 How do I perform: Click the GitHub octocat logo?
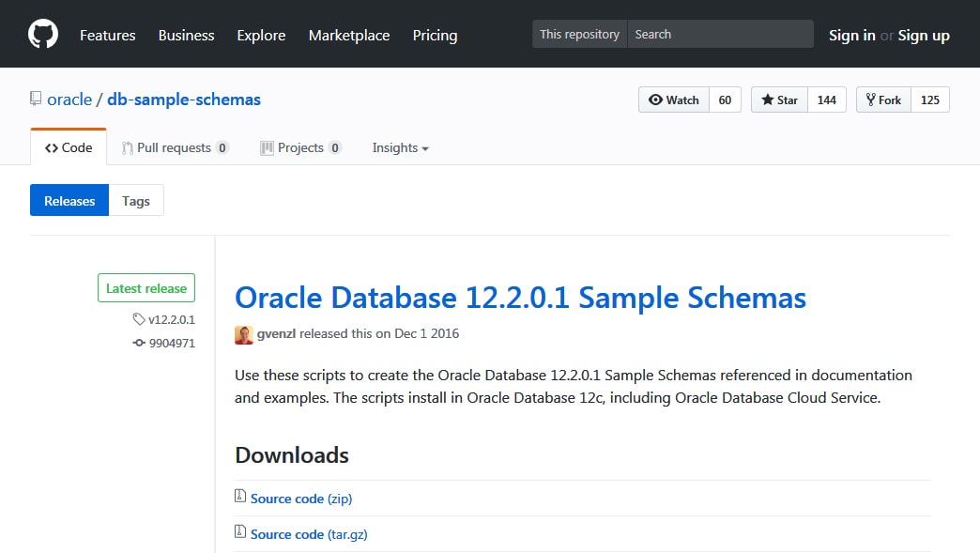[x=43, y=35]
